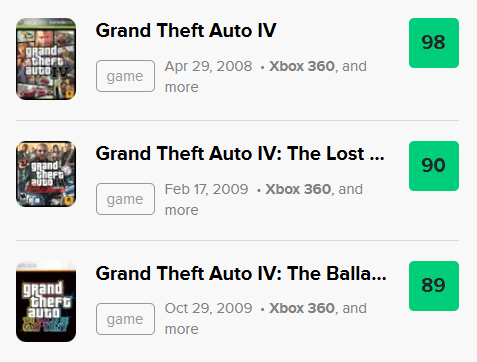Click the green 98 score badge

tap(434, 43)
